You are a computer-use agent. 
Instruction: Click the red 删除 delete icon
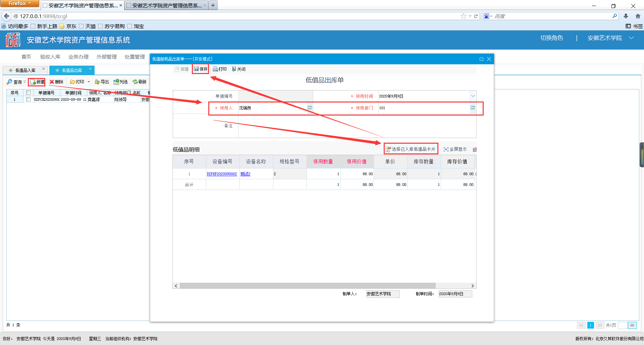pos(52,82)
